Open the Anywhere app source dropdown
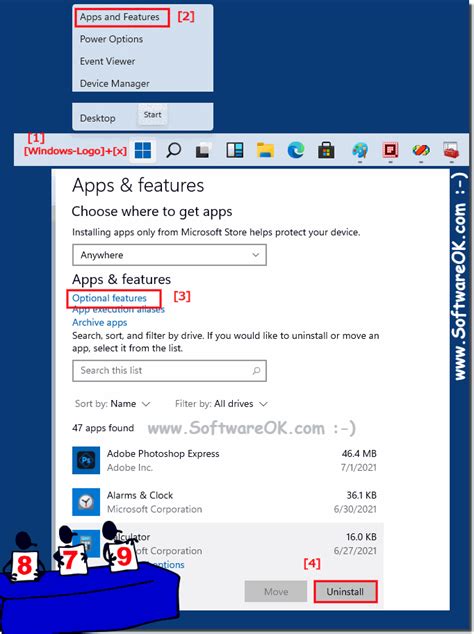Screen dimensions: 474x634 pos(169,255)
